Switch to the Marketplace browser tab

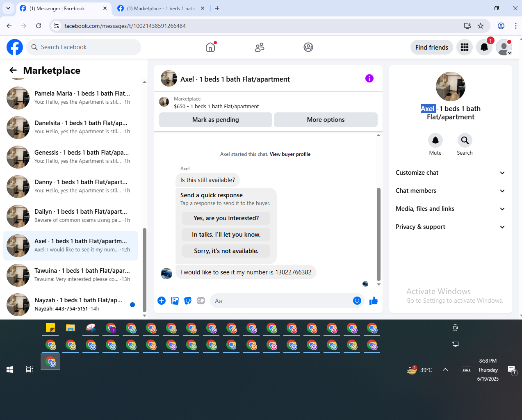(x=161, y=9)
